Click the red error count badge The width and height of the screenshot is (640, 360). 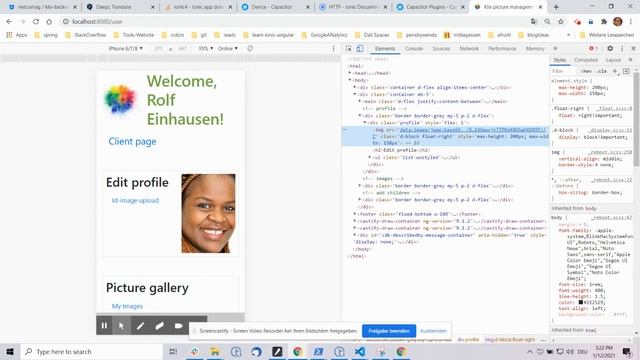coord(593,48)
